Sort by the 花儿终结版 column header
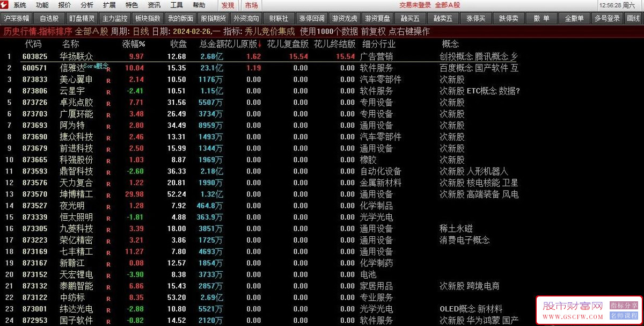The width and height of the screenshot is (644, 326). (x=334, y=44)
